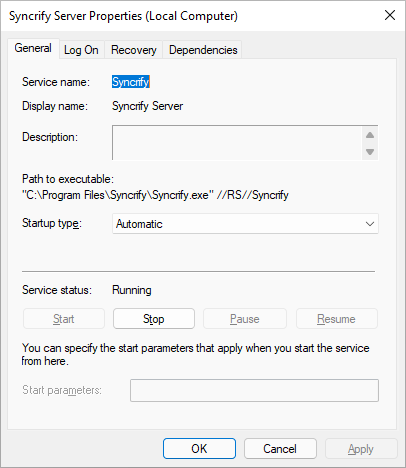Click inside the Description text box
Screen dimensions: 406x468
coord(237,143)
